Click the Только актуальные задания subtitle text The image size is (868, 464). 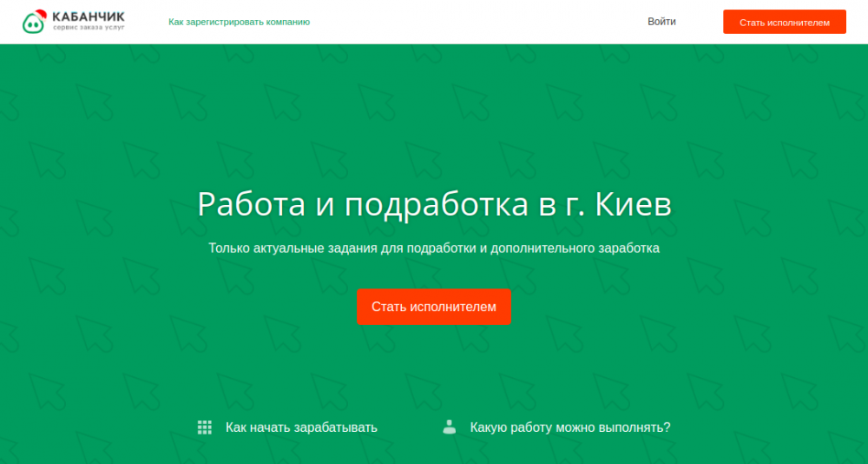click(x=434, y=249)
